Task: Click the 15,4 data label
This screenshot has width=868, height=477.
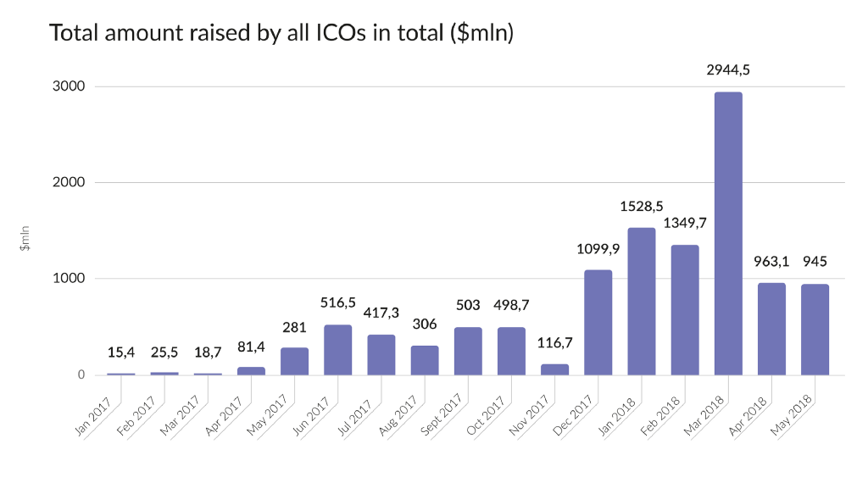Action: 121,352
